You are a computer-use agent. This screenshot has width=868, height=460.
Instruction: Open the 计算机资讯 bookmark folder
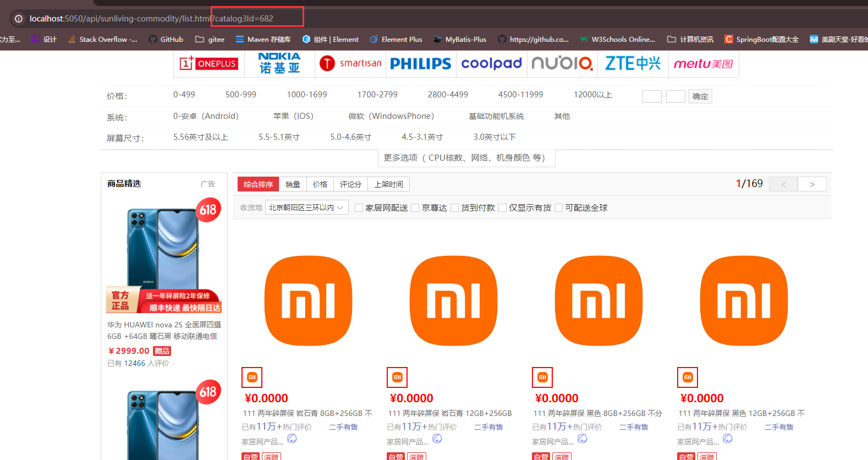point(690,39)
